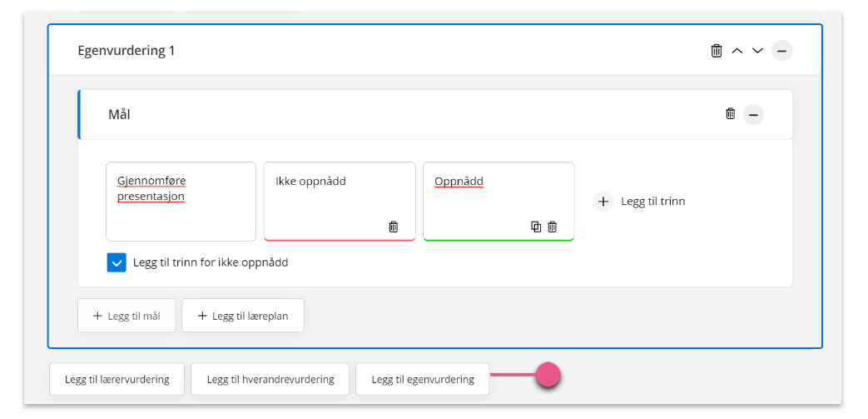Image resolution: width=868 pixels, height=419 pixels.
Task: Click Legg til egenvurdering button
Action: pyautogui.click(x=423, y=380)
